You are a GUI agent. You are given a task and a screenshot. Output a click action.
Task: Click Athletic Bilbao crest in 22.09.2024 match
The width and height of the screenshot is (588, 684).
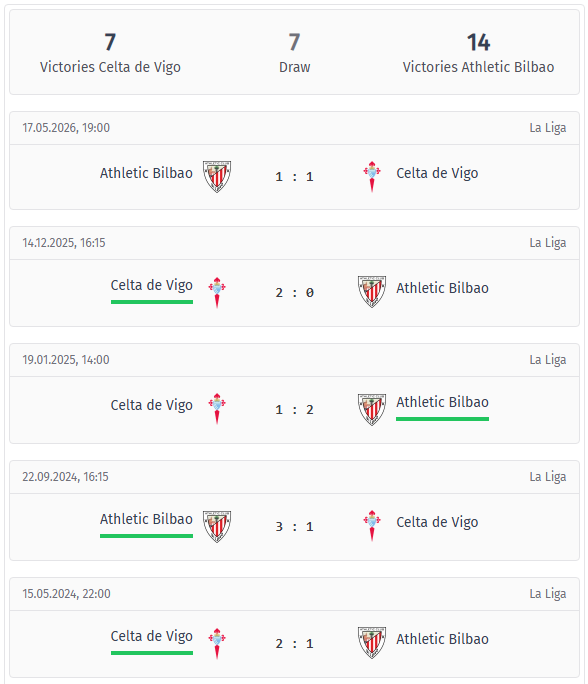click(x=217, y=527)
